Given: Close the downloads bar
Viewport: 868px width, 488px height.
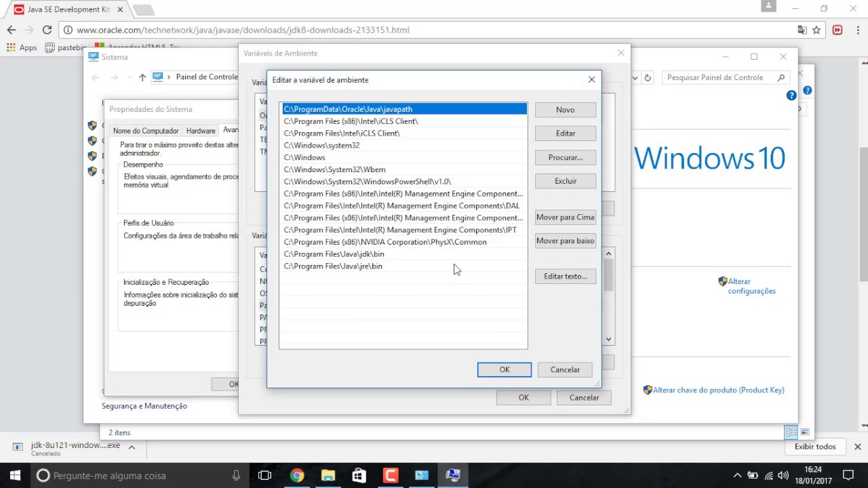Looking at the screenshot, I should [x=857, y=447].
